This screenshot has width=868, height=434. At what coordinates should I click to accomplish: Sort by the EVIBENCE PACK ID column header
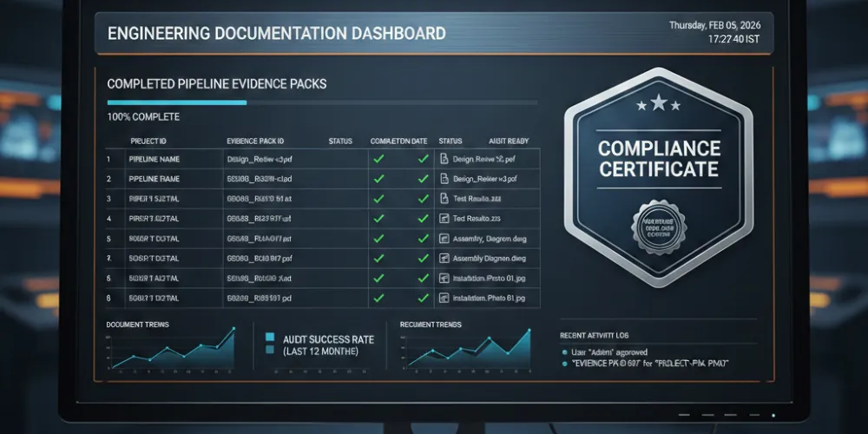255,141
